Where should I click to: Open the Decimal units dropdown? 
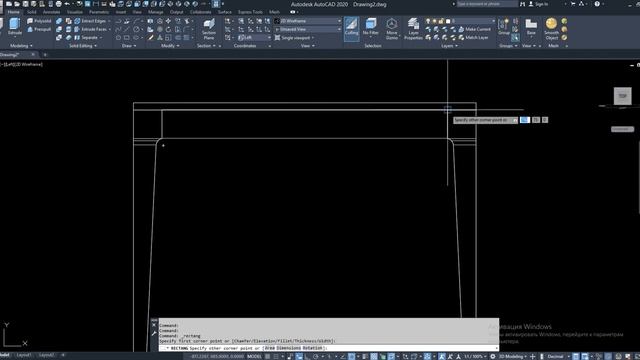click(557, 356)
